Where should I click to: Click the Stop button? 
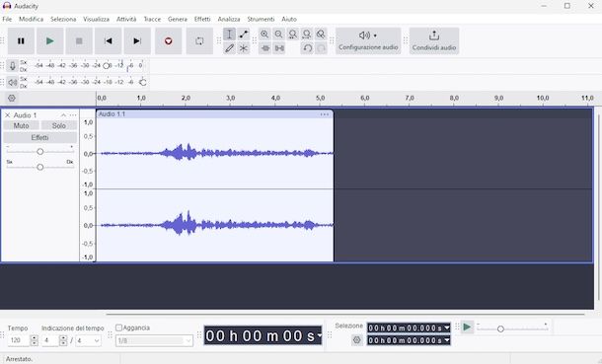79,40
